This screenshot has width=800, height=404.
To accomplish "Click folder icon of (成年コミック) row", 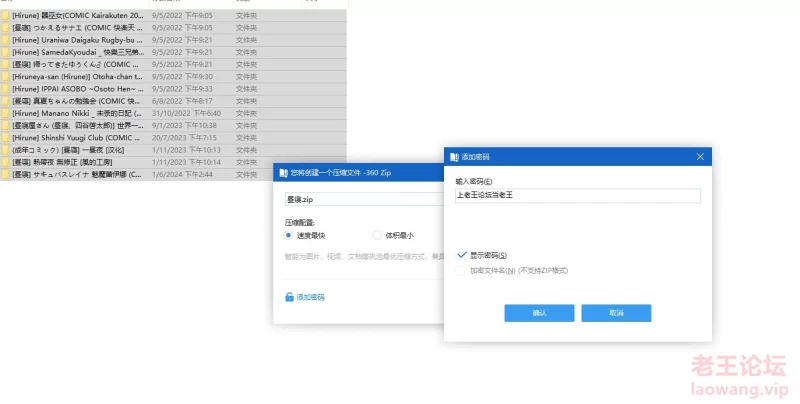I will 5,150.
